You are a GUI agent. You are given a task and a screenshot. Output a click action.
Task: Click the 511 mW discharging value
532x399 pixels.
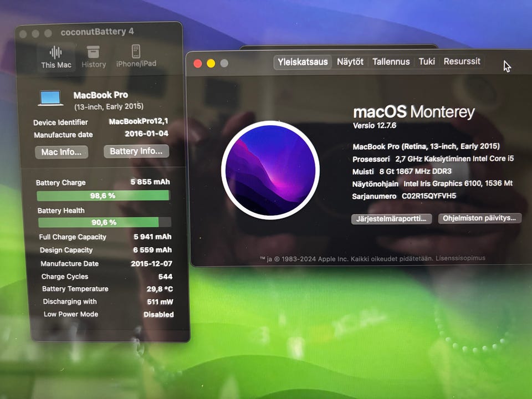[x=160, y=301]
